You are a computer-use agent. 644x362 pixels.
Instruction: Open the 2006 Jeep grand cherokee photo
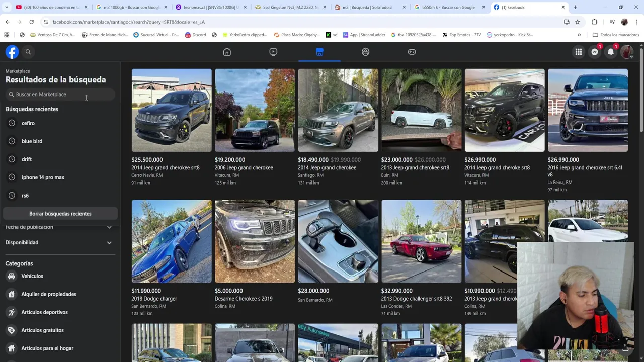[255, 110]
